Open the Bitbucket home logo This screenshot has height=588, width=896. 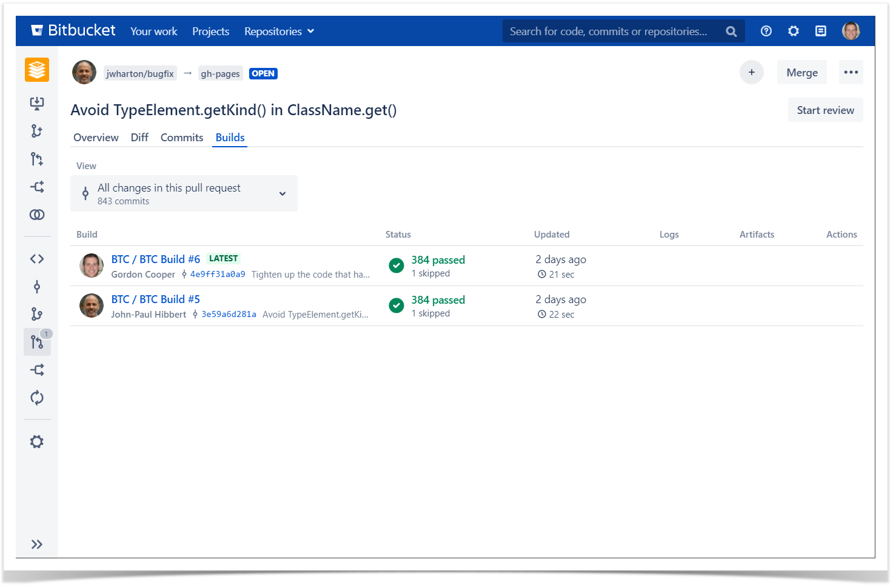click(x=73, y=30)
